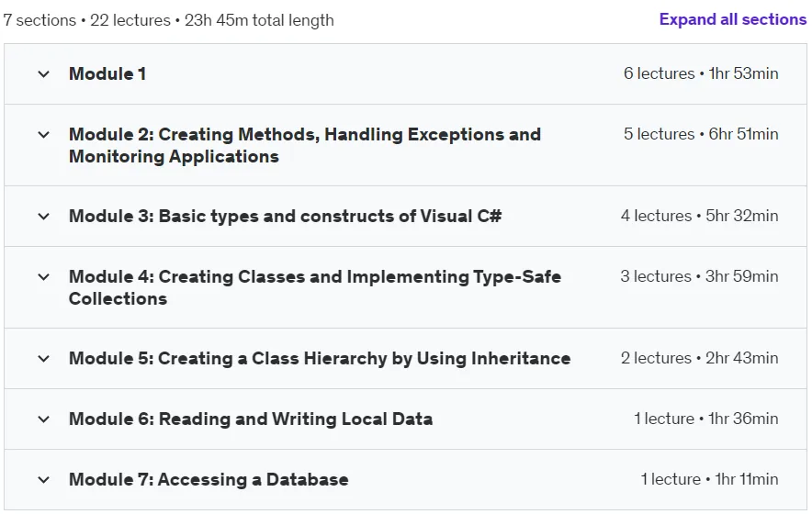812x514 pixels.
Task: Expand Module 3 chevron arrow
Action: [x=44, y=217]
